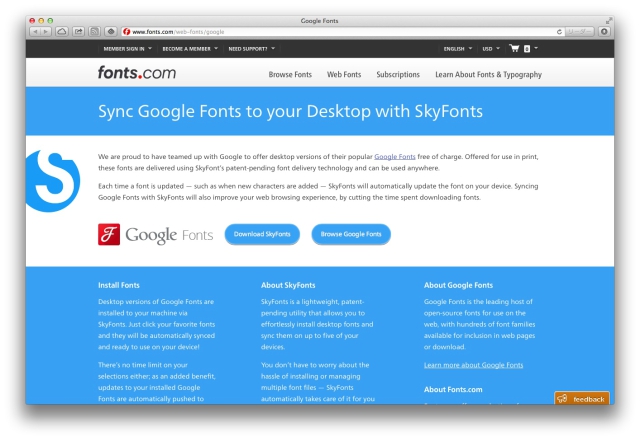Click the Sync Google Fonts to your Desktop headline

[290, 111]
